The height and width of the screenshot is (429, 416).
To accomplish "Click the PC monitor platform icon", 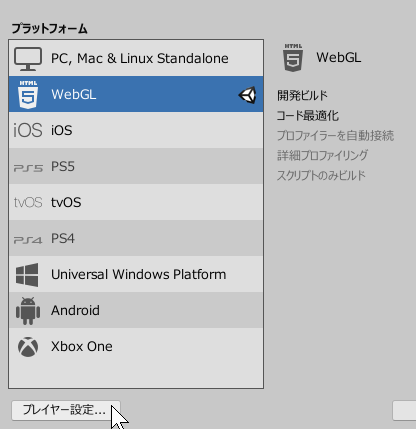I will pos(28,59).
